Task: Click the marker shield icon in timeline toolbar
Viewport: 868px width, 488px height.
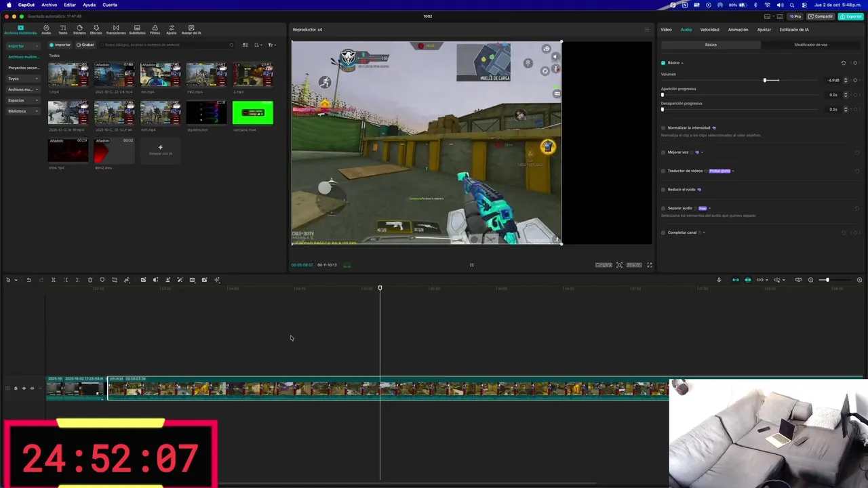Action: (102, 280)
